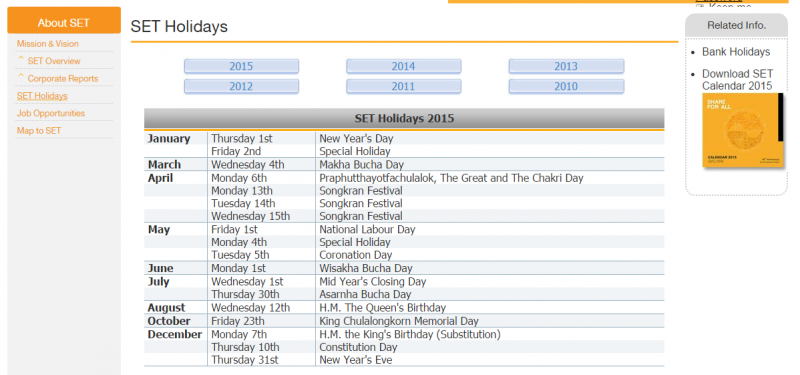Navigate to Map to SET
Image resolution: width=800 pixels, height=375 pixels.
pos(39,131)
